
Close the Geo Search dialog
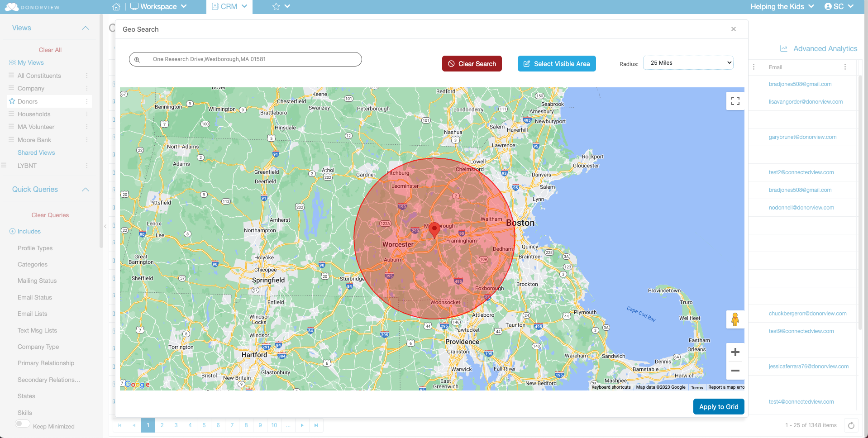[x=734, y=29]
